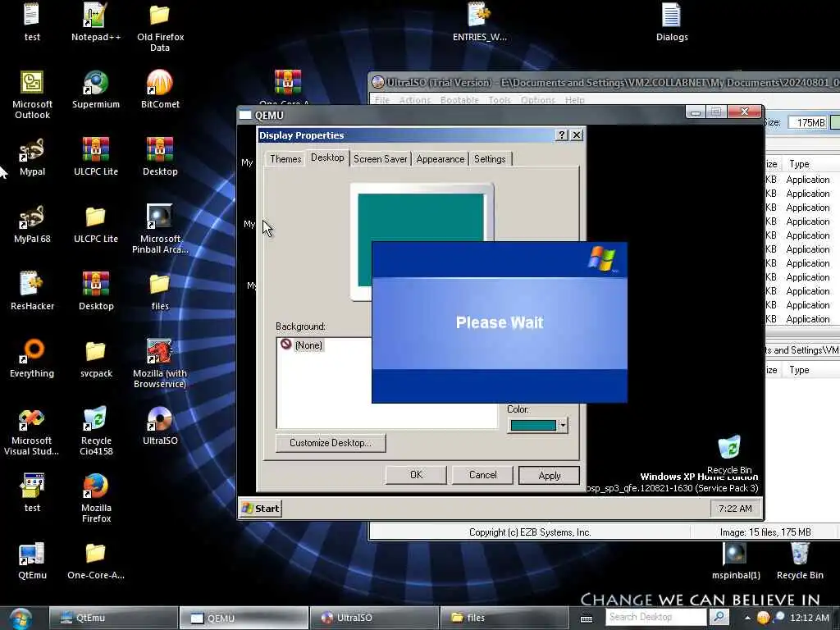The width and height of the screenshot is (840, 630).
Task: Open the svcpack folder icon
Action: (x=96, y=358)
